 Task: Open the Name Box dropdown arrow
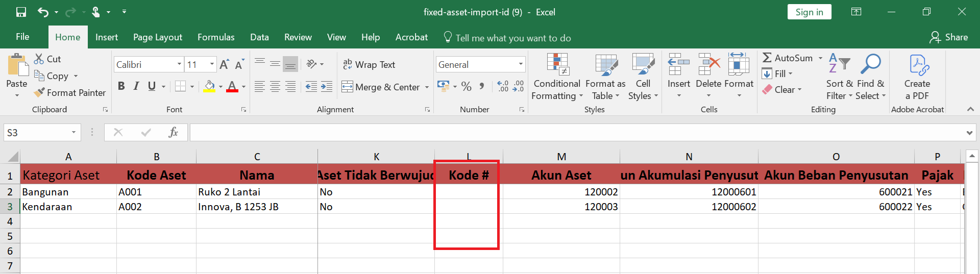pos(73,133)
